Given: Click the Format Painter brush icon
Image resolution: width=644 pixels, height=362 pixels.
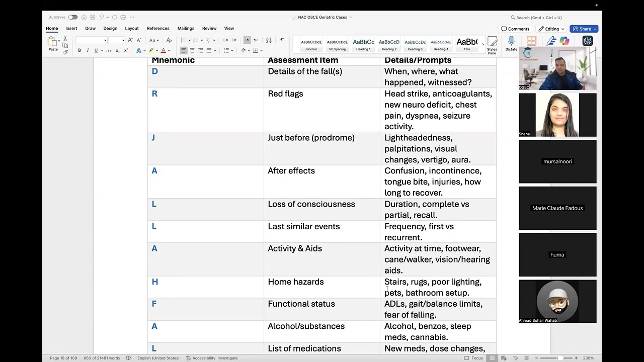Looking at the screenshot, I should point(65,52).
